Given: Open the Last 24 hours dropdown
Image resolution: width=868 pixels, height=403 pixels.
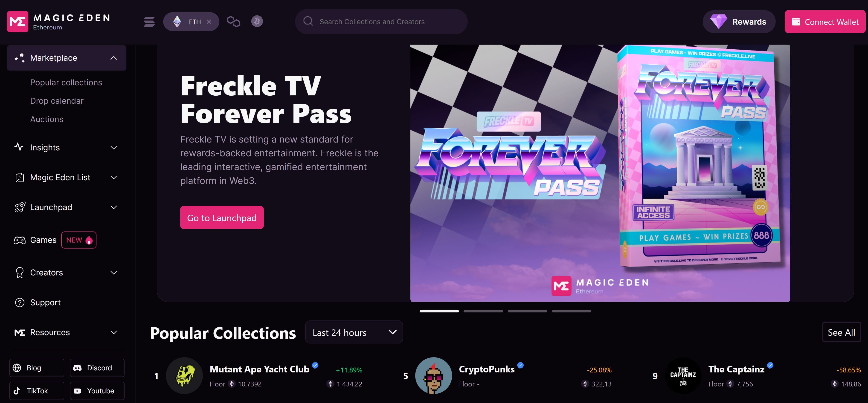Looking at the screenshot, I should click(x=354, y=332).
